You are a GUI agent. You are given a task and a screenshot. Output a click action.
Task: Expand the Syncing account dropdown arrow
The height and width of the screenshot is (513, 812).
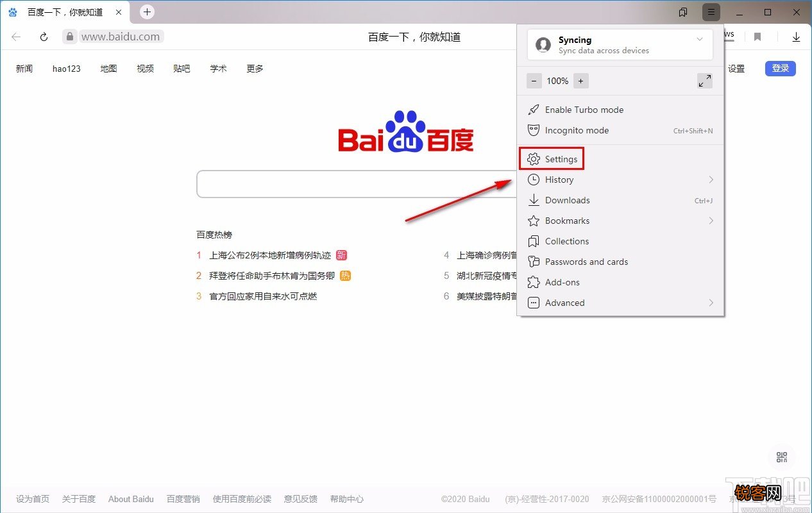click(699, 39)
